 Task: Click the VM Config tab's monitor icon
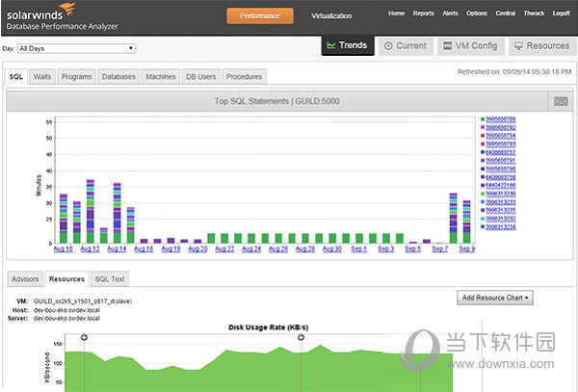[x=447, y=46]
